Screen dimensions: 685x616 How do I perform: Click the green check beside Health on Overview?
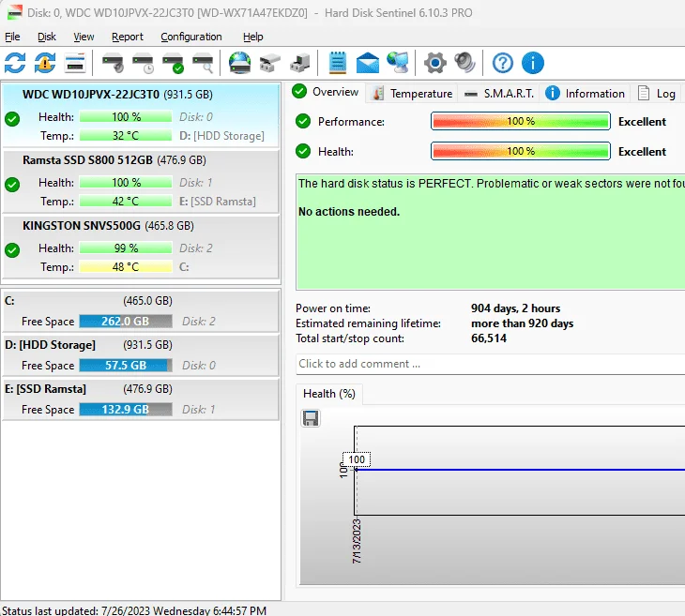[303, 152]
